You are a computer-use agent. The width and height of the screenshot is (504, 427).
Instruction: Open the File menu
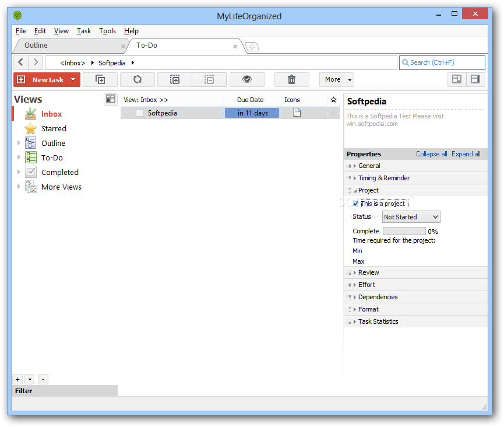coord(21,31)
